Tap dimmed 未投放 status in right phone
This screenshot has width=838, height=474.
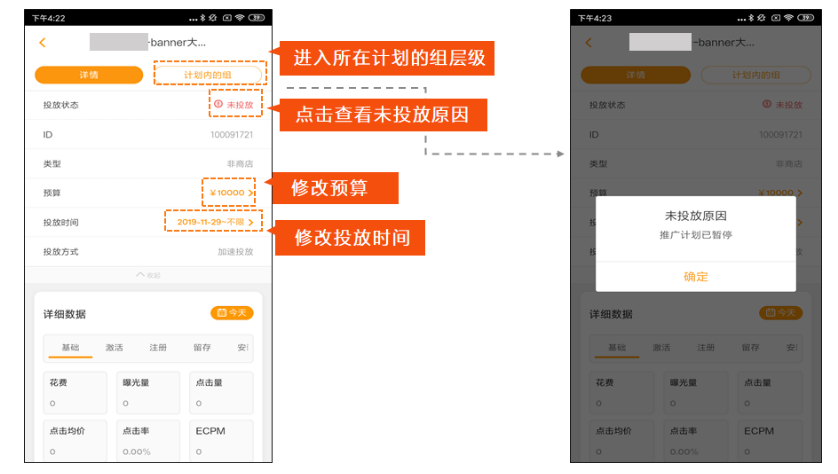pos(789,105)
